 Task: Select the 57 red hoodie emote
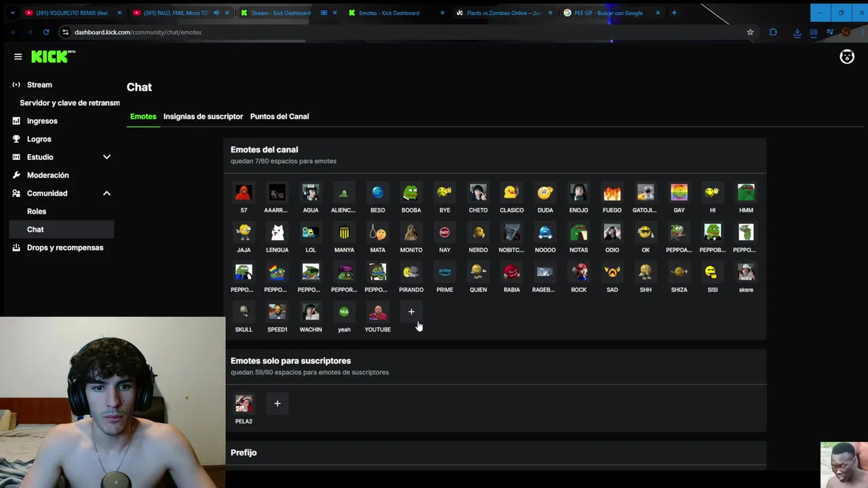click(x=243, y=193)
